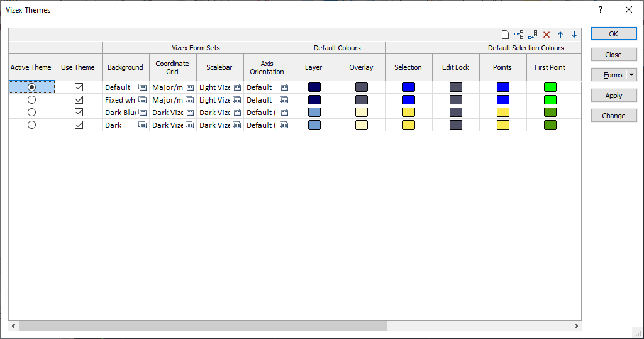Pick Layer colour swatch in Default row

(x=314, y=87)
